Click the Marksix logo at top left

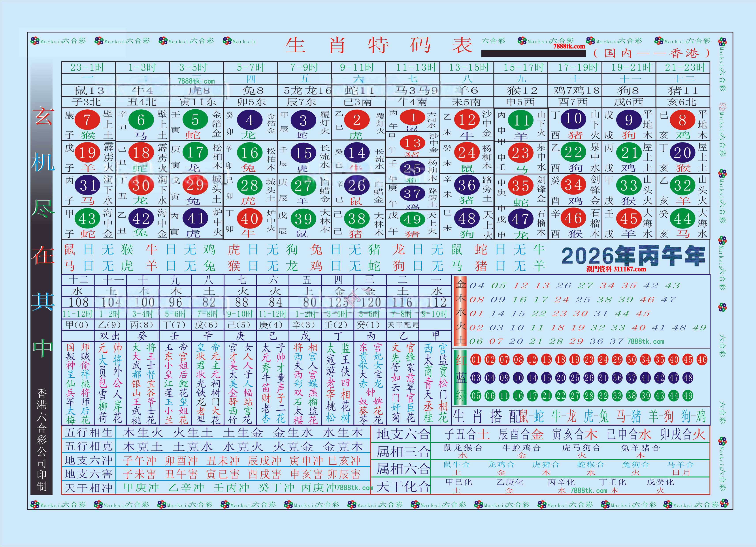35,41
